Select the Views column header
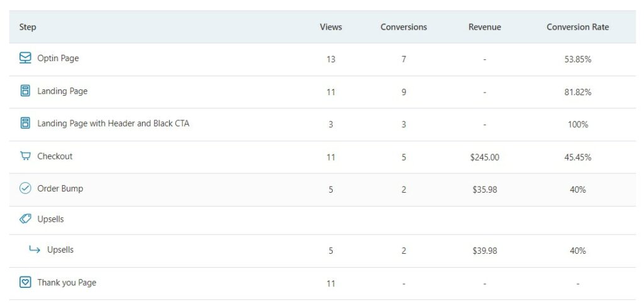This screenshot has height=308, width=644. [x=331, y=27]
